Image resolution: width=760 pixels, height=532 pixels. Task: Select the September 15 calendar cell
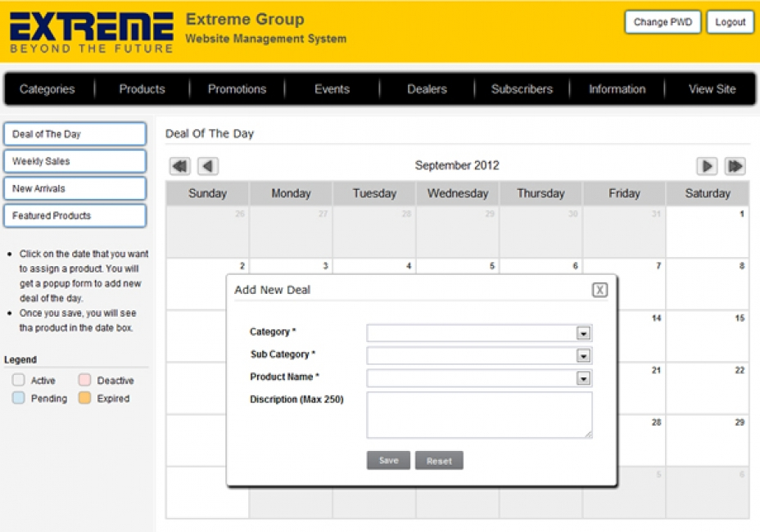708,336
